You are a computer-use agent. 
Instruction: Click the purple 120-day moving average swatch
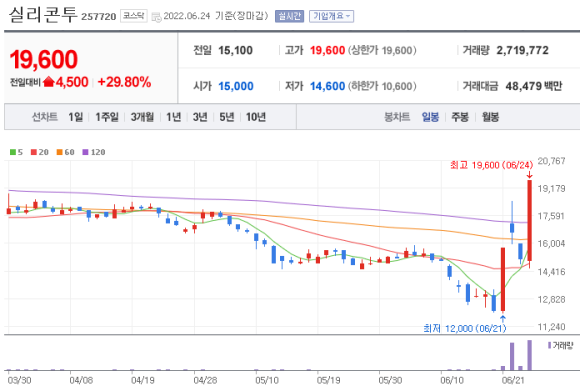point(85,152)
